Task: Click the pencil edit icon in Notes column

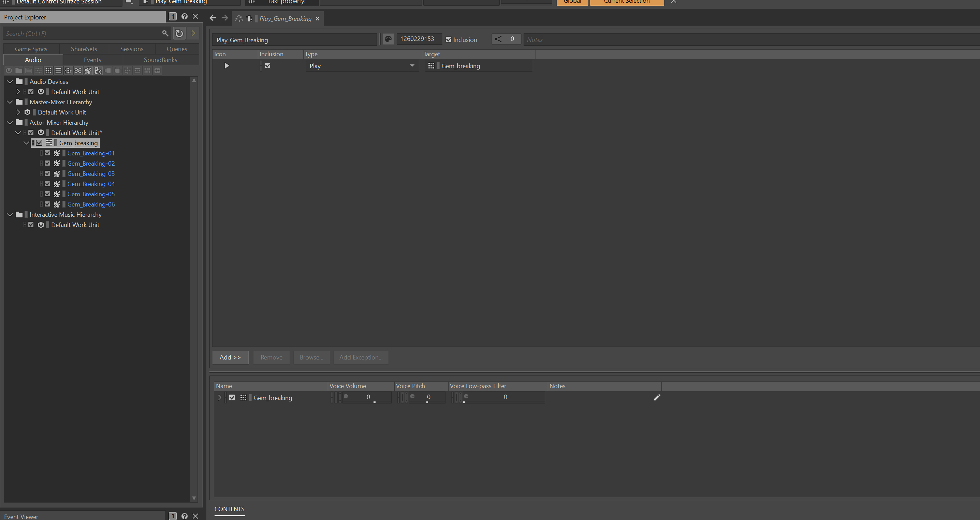Action: [x=657, y=398]
